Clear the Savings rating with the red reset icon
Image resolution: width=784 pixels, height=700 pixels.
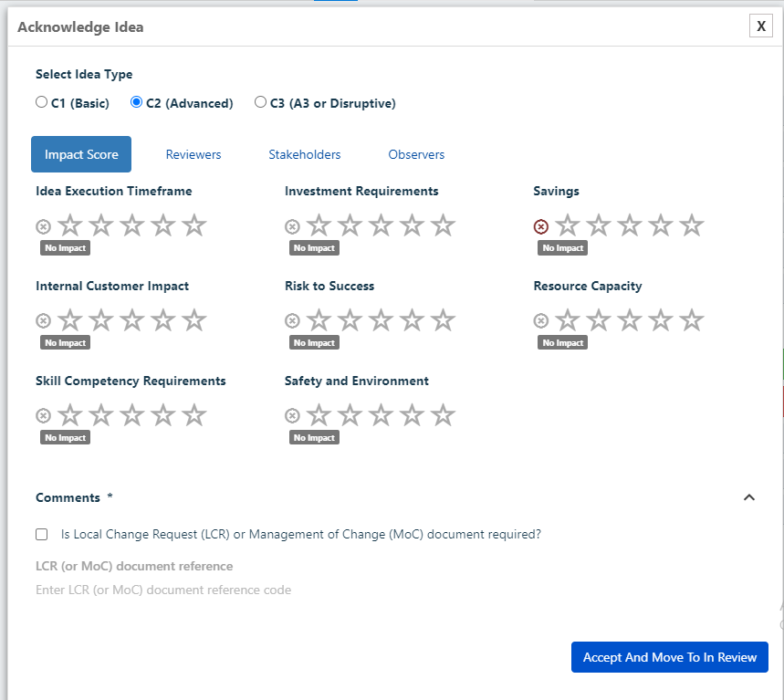click(540, 226)
